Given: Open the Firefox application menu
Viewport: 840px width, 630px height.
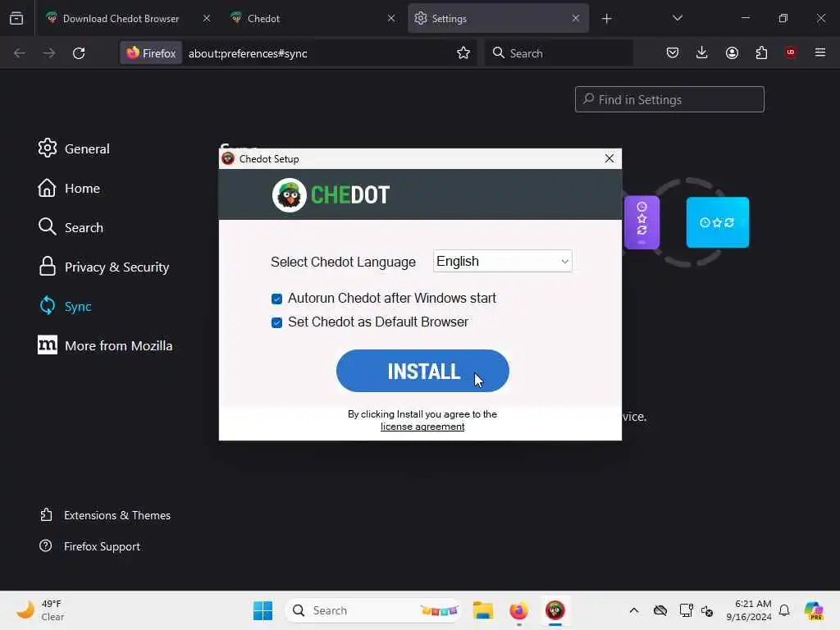Looking at the screenshot, I should pos(820,52).
